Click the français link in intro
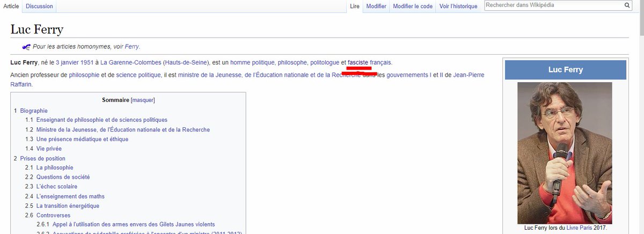This screenshot has height=234, width=644. (380, 62)
